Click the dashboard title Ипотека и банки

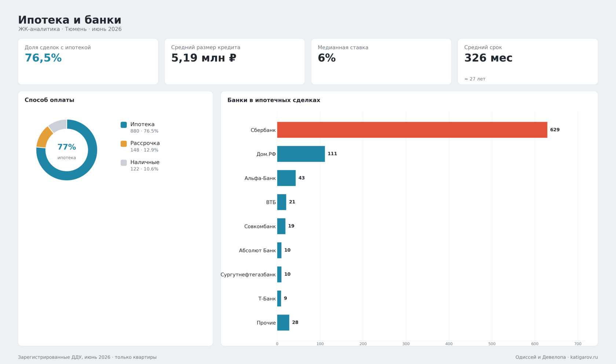coord(70,20)
